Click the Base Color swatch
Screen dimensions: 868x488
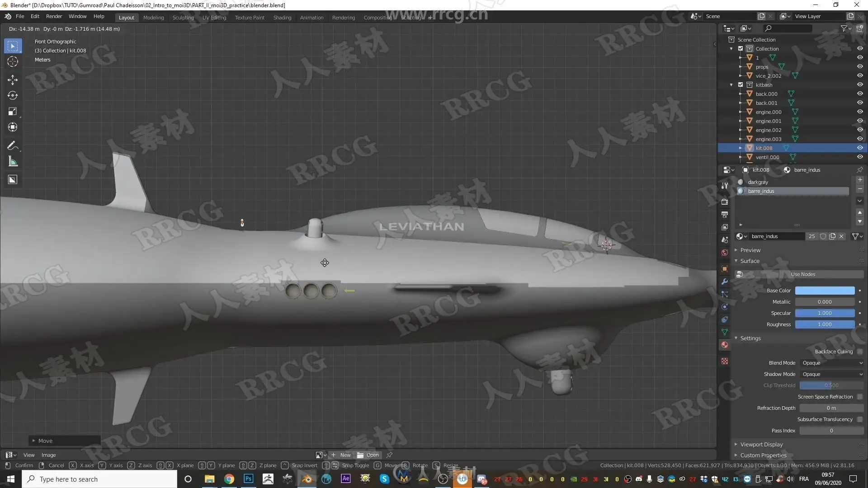point(825,291)
